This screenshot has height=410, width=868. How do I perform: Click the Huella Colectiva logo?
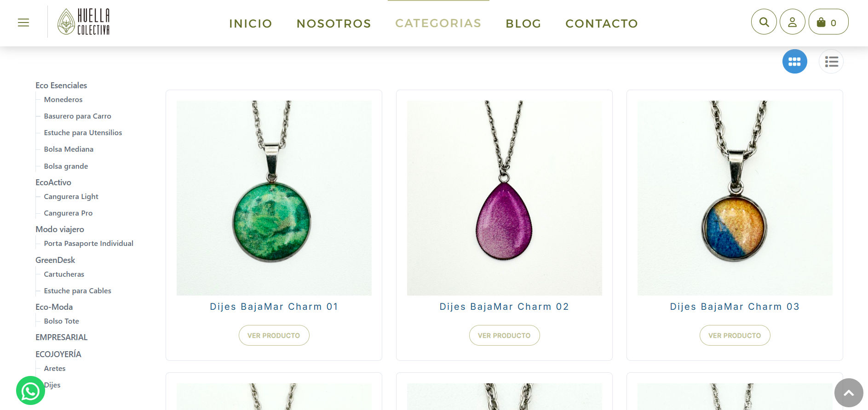pos(84,22)
